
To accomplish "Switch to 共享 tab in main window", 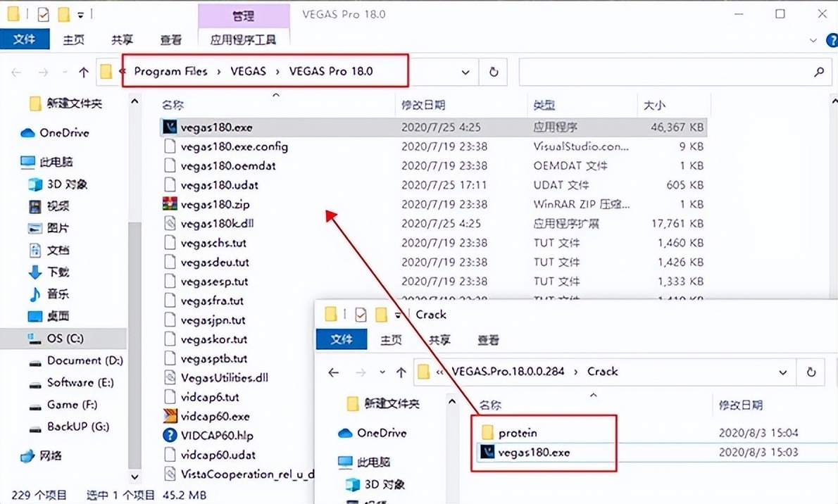I will [x=122, y=39].
